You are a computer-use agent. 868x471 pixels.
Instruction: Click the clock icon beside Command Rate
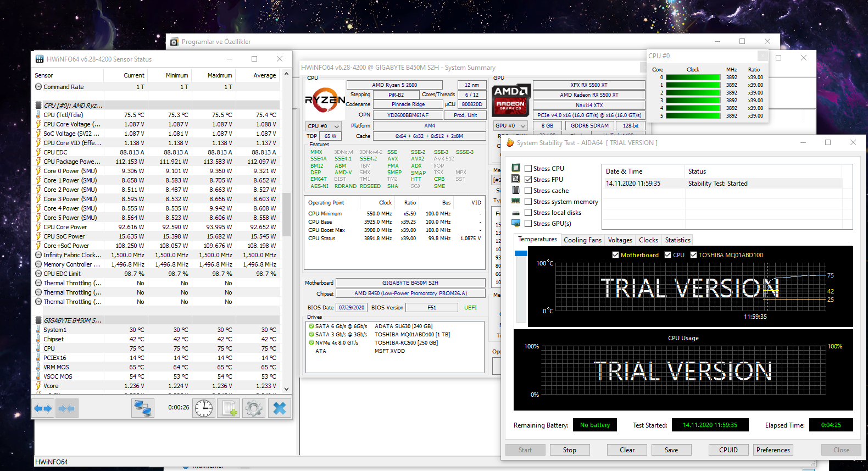click(38, 87)
